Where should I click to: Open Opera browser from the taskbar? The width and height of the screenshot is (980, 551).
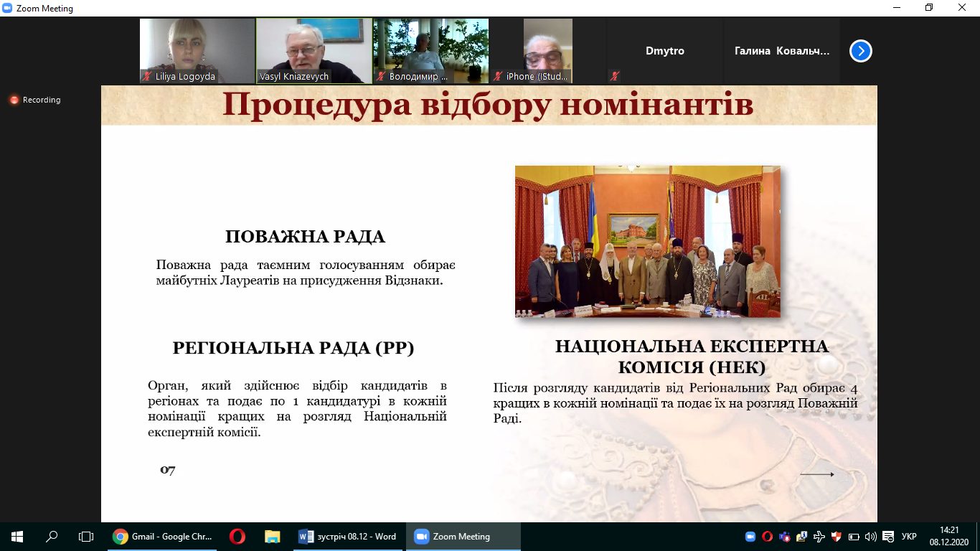[237, 537]
